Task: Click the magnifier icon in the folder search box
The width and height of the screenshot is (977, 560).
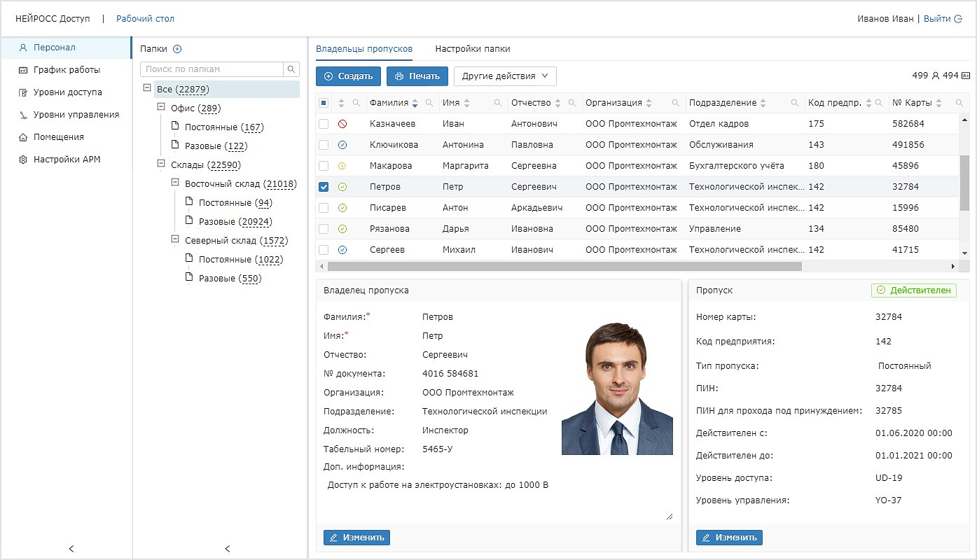Action: pos(292,69)
